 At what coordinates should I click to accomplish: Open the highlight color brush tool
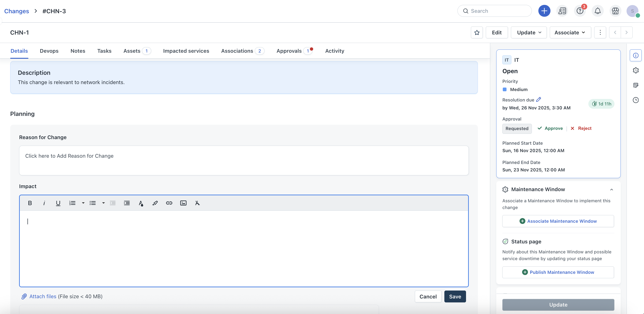[x=155, y=203]
